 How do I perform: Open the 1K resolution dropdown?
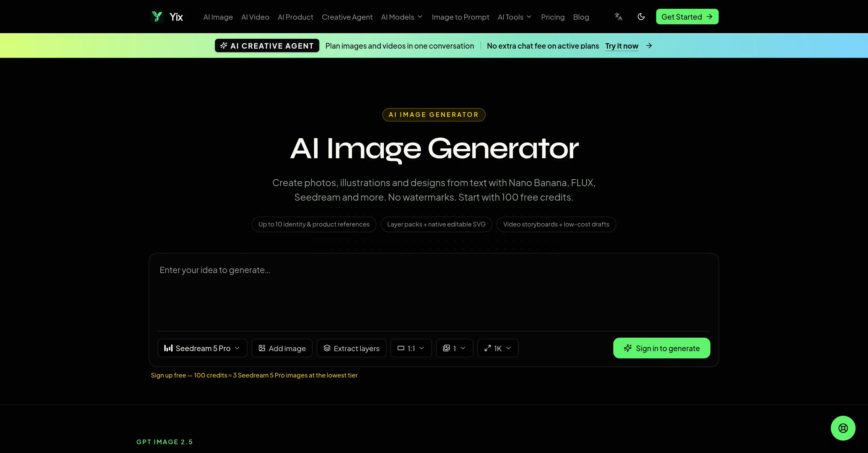498,348
